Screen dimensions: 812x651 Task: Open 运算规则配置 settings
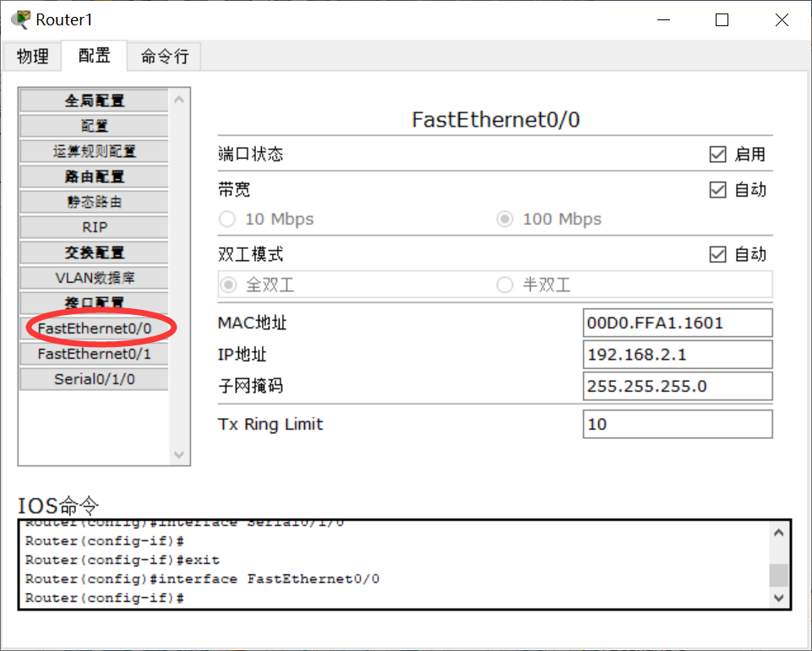click(94, 150)
